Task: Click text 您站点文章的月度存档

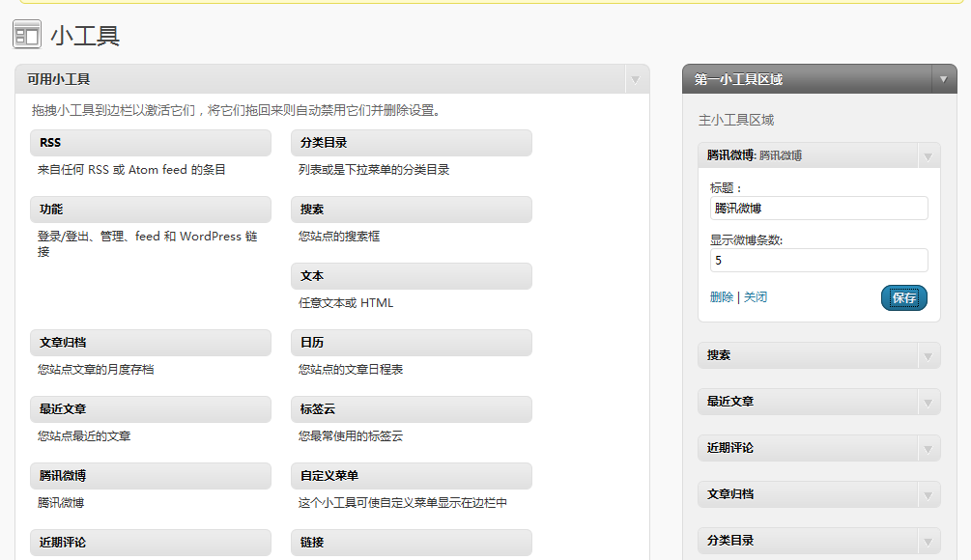Action: pos(96,370)
